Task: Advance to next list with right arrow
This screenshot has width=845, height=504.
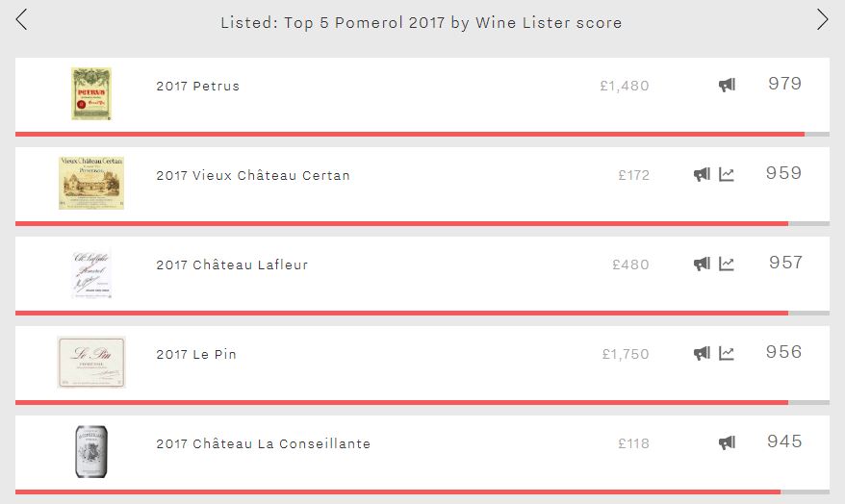Action: [x=822, y=20]
